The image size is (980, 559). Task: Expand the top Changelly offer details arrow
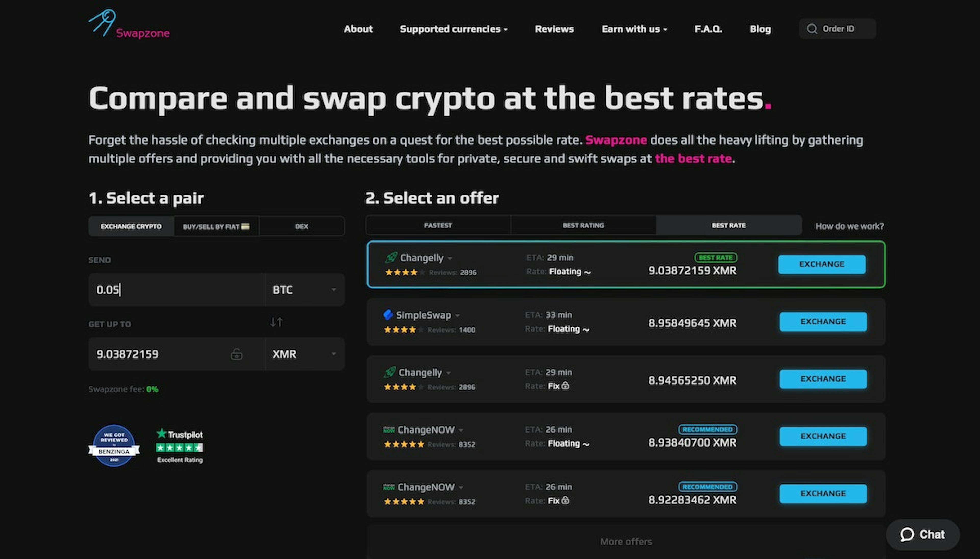click(x=450, y=258)
